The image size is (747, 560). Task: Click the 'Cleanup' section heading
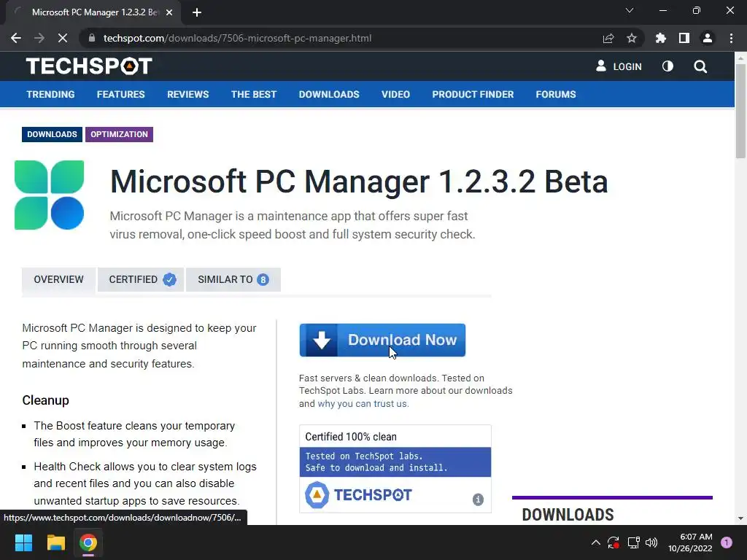[x=46, y=400]
